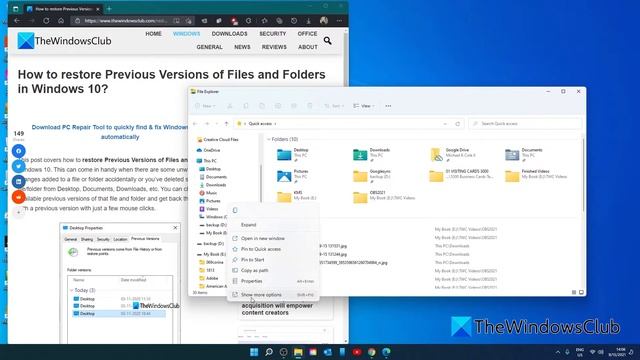Image resolution: width=640 pixels, height=360 pixels.
Task: Click the taskbar search icon
Action: 269,352
